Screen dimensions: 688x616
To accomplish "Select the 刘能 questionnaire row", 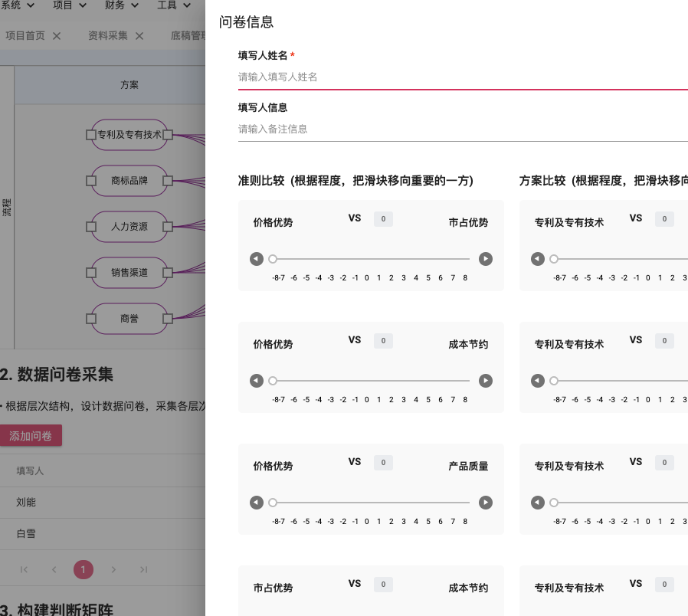I will coord(103,503).
